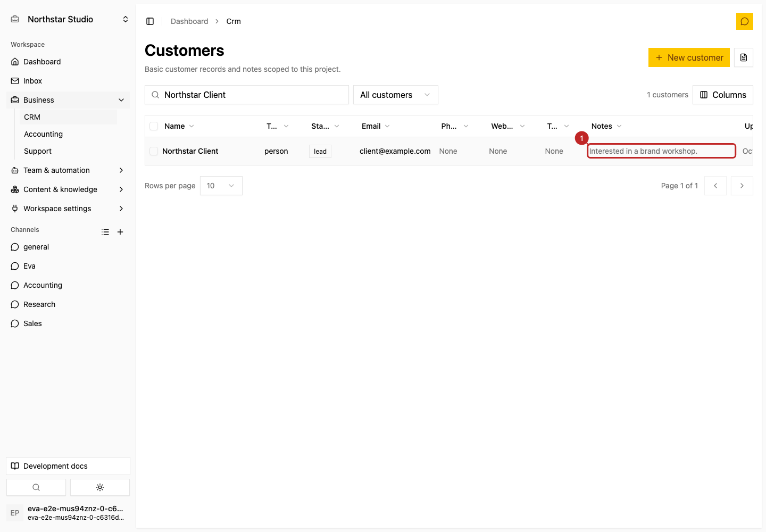Select the Northstar Client row checkbox
Screen dimensions: 766x532
(x=154, y=151)
